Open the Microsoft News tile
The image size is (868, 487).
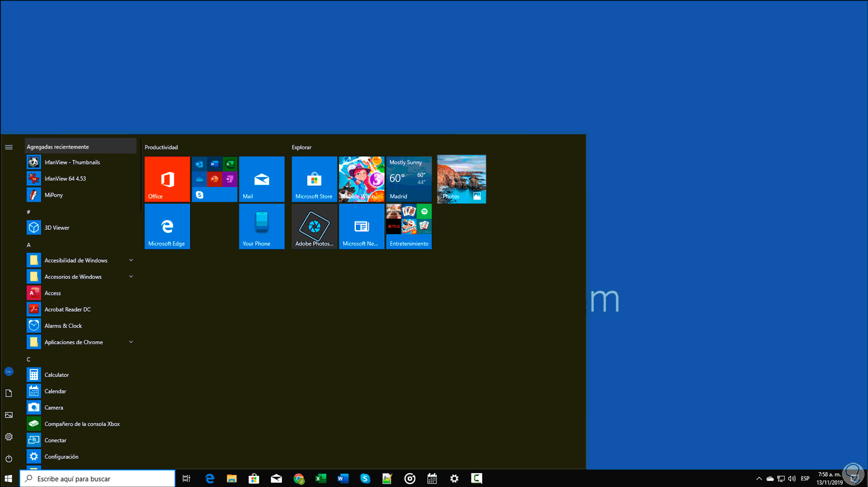pos(362,226)
